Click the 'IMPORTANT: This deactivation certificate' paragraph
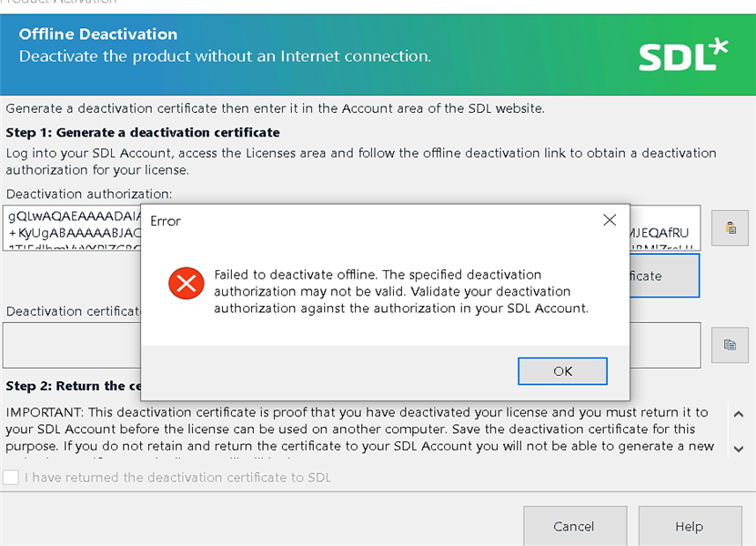Image resolution: width=756 pixels, height=546 pixels. [x=359, y=430]
